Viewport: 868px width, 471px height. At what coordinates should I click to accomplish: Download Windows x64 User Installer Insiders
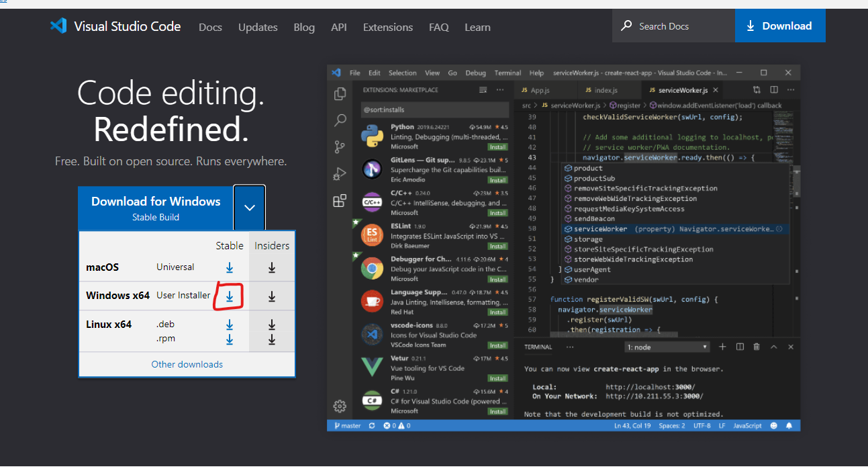272,296
